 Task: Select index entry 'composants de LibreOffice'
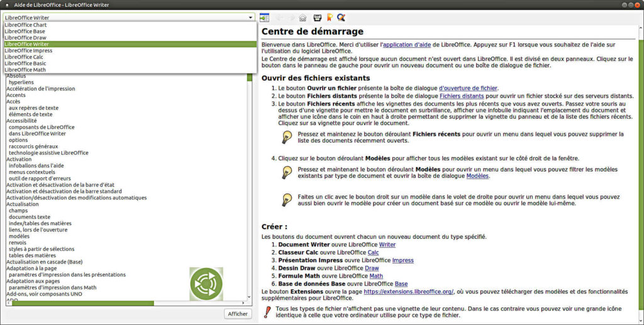tap(42, 127)
